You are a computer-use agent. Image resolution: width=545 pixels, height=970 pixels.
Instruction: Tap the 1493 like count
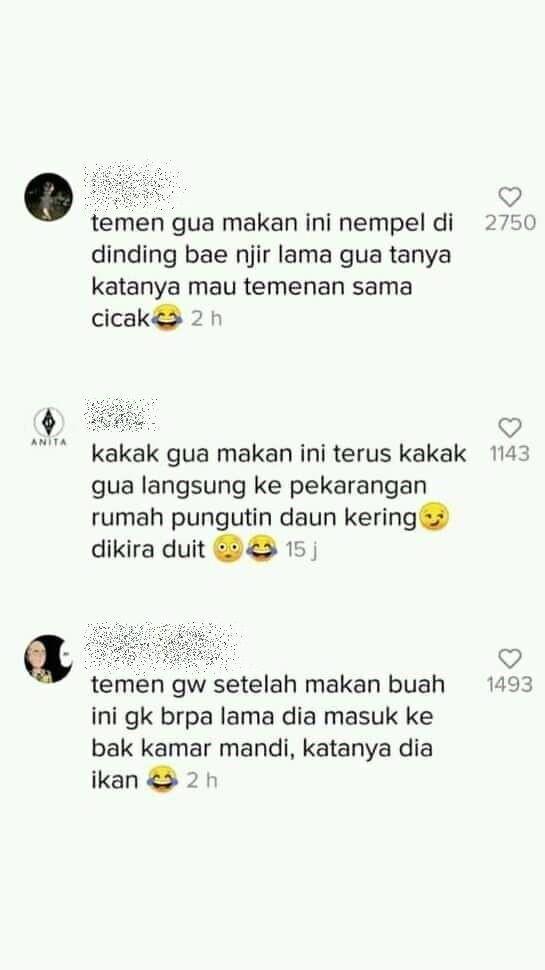click(x=510, y=684)
